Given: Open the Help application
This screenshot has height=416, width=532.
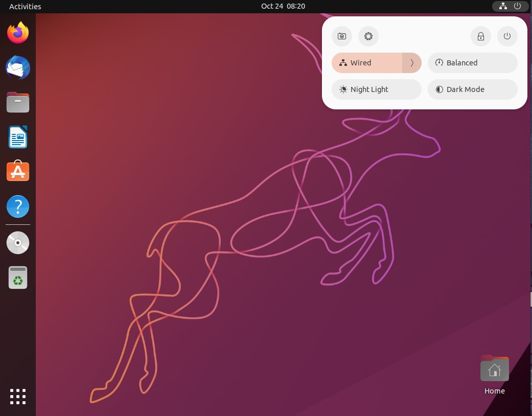Looking at the screenshot, I should coord(18,206).
